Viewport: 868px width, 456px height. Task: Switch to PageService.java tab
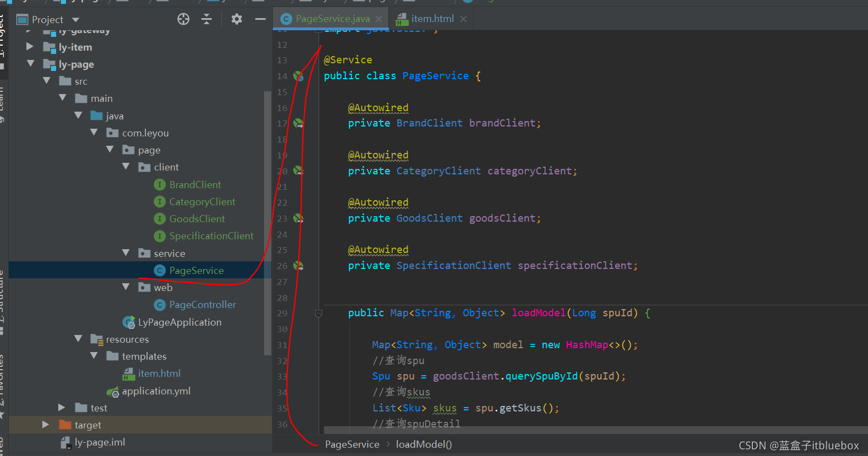pyautogui.click(x=332, y=19)
